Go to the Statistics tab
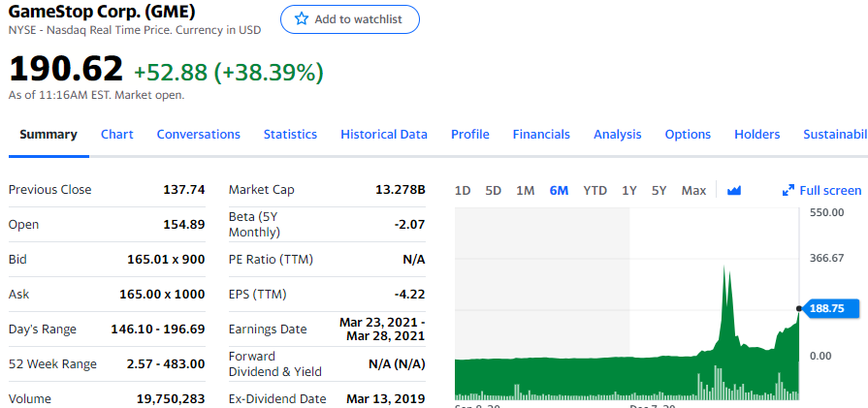This screenshot has height=408, width=868. 290,135
